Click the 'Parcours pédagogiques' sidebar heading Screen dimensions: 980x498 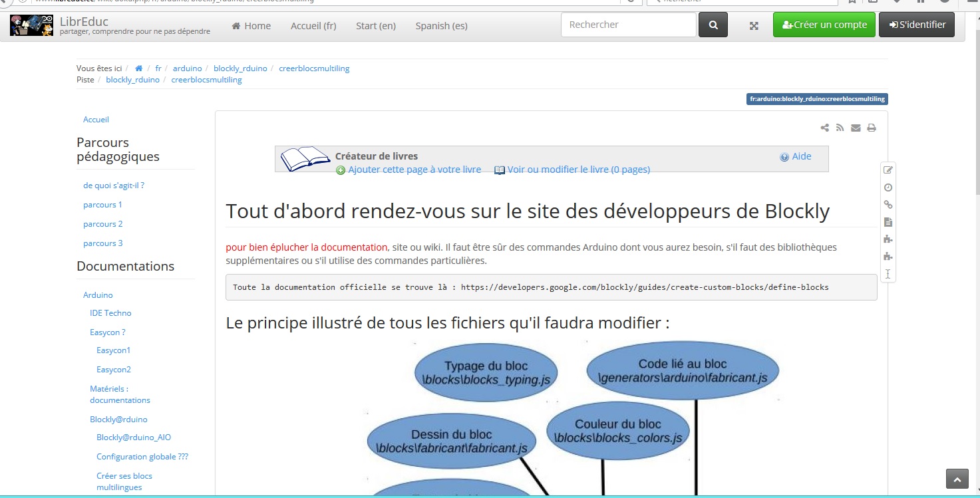pyautogui.click(x=118, y=150)
